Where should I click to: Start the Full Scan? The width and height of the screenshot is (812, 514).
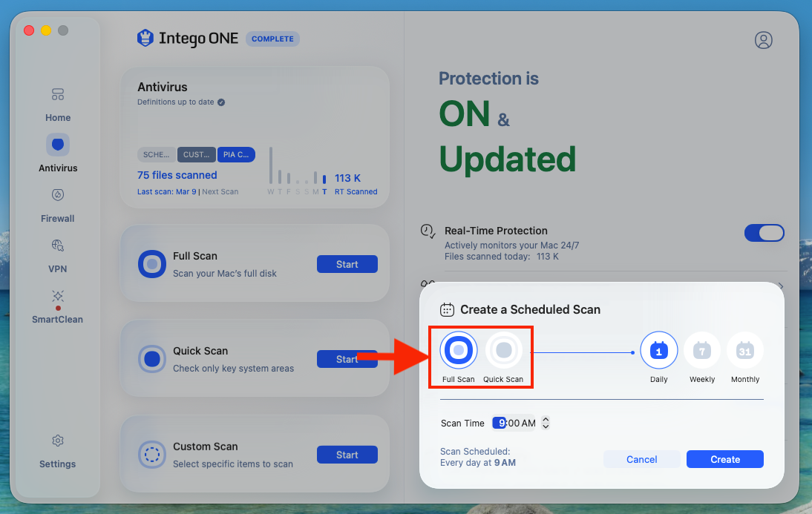347,264
